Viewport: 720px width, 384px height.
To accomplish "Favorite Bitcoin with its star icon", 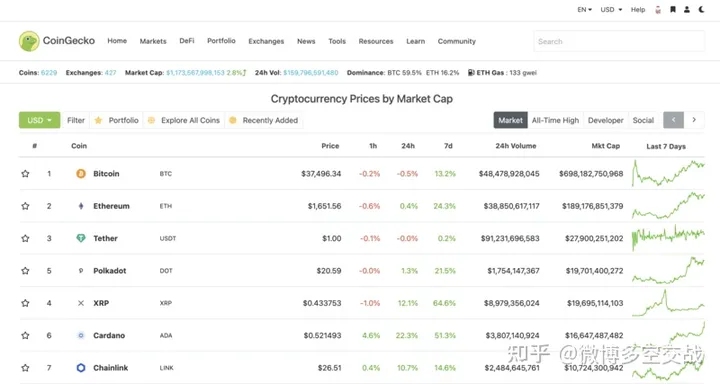I will tap(25, 174).
